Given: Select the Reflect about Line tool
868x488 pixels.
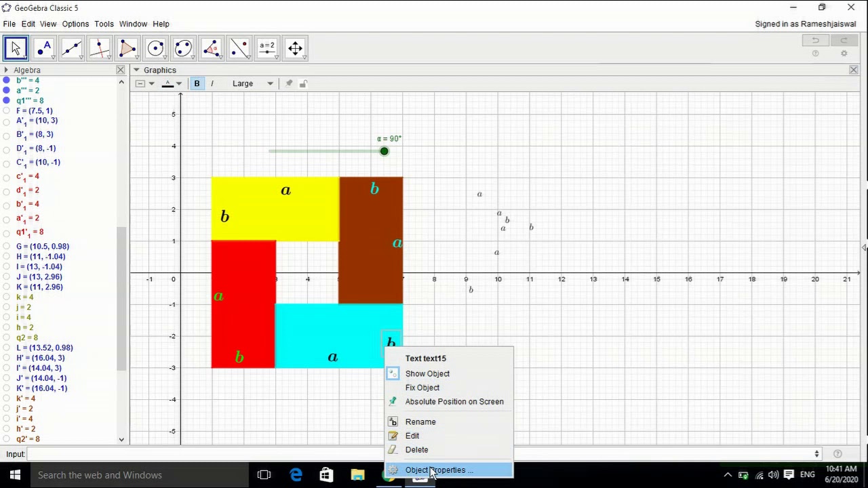Looking at the screenshot, I should 239,48.
